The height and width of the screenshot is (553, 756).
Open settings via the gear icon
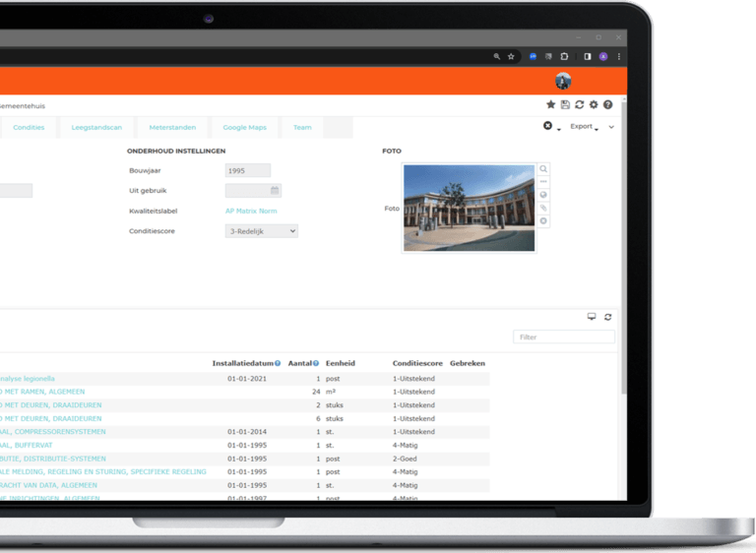pyautogui.click(x=594, y=105)
